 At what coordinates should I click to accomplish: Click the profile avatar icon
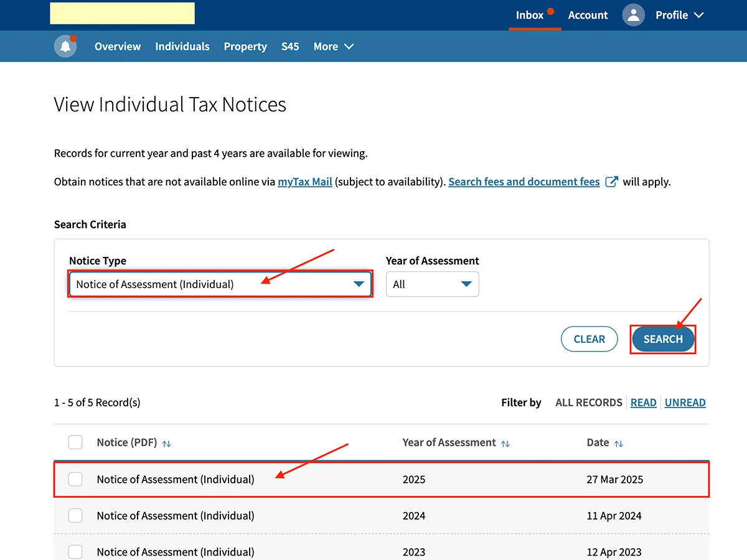click(633, 15)
